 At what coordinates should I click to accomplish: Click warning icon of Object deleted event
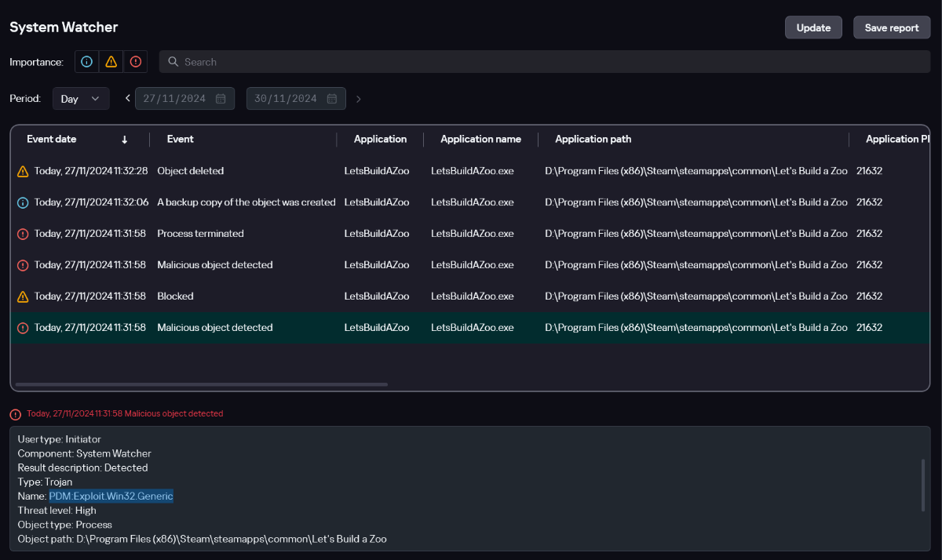point(23,171)
